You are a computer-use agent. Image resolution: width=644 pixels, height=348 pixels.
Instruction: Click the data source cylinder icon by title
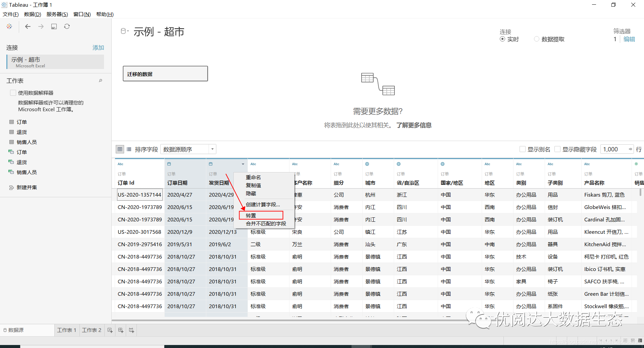[123, 31]
